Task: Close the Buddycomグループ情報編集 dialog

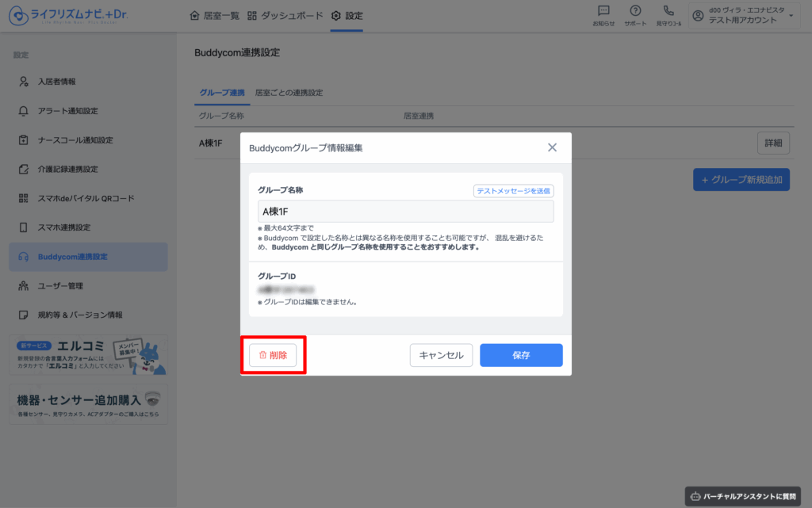Action: [553, 147]
